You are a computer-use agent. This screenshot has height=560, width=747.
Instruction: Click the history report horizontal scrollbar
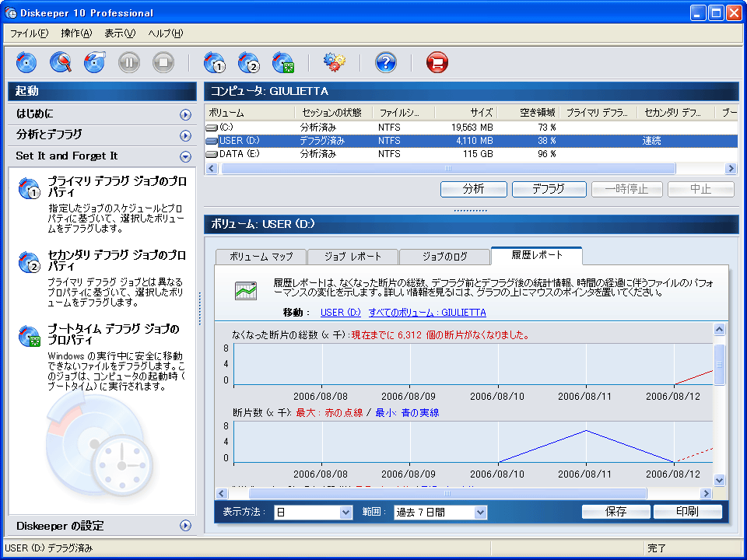[x=447, y=493]
